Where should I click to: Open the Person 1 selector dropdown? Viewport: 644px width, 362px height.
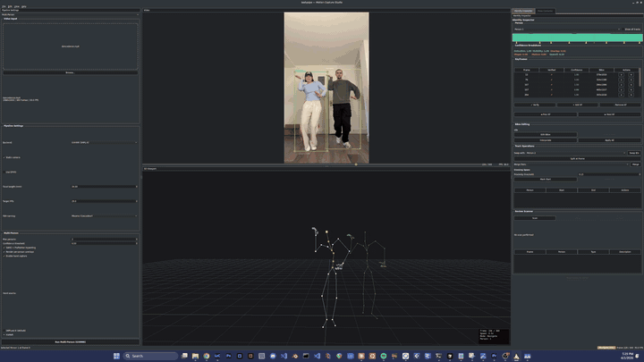pos(567,29)
